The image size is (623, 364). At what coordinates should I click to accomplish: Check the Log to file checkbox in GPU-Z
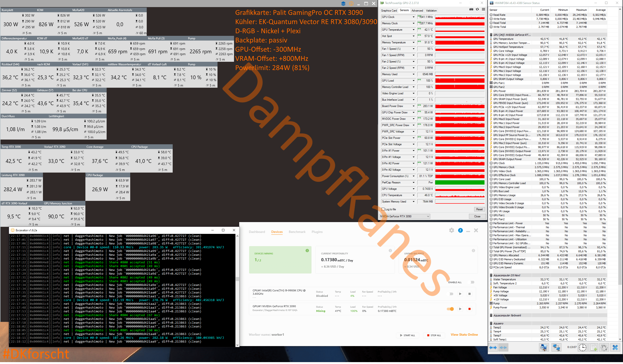point(383,209)
